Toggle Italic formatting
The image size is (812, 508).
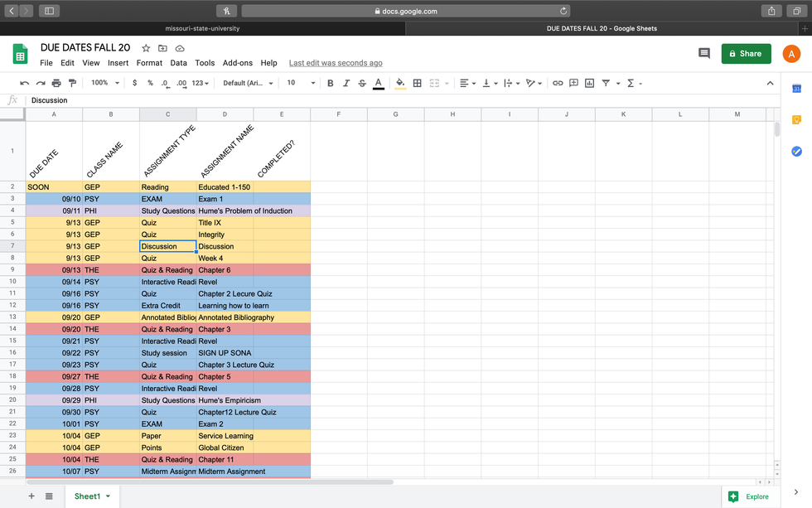346,83
